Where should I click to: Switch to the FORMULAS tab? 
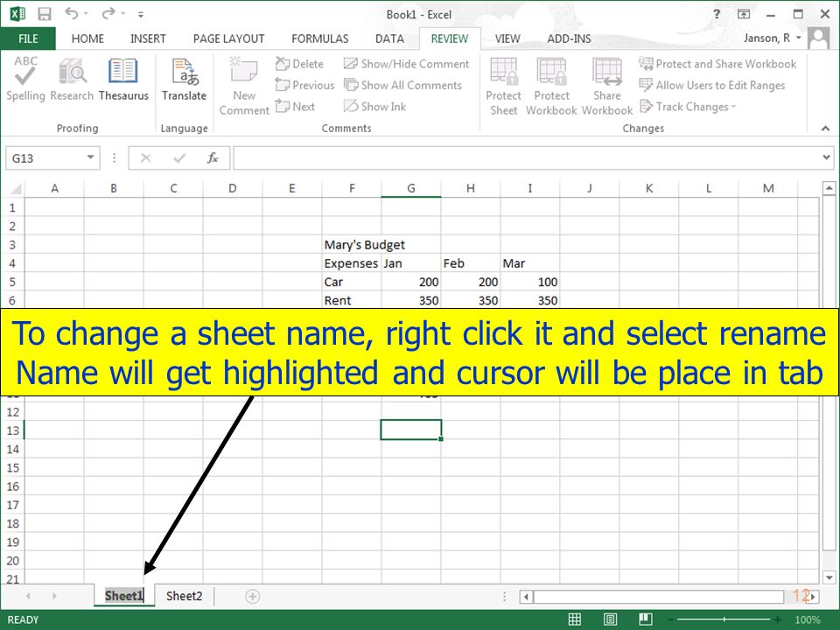pyautogui.click(x=320, y=38)
